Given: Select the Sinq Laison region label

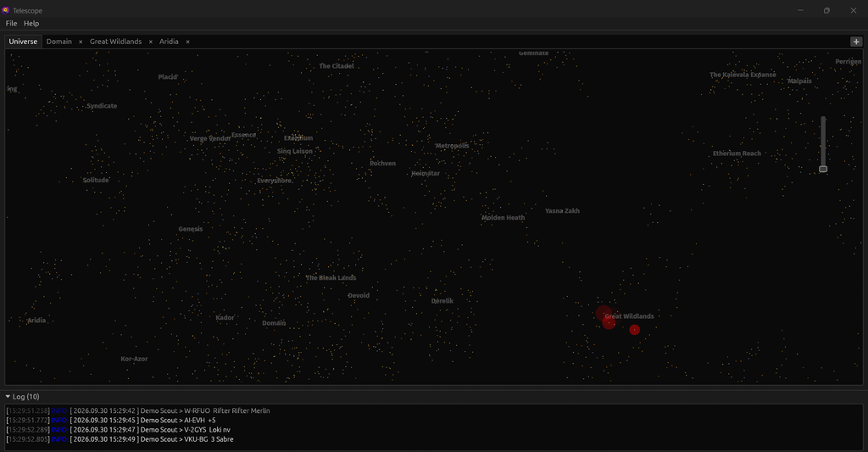Looking at the screenshot, I should tap(294, 151).
